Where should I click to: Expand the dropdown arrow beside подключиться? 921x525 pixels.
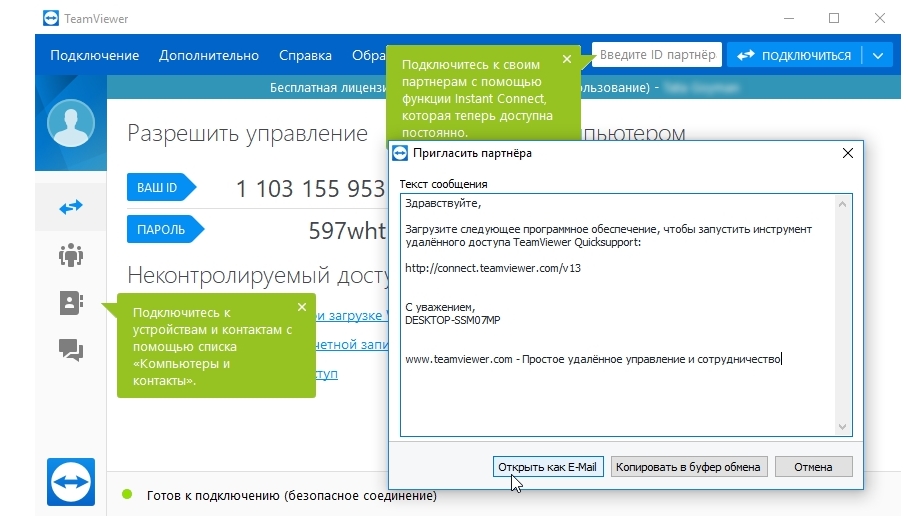pyautogui.click(x=878, y=56)
